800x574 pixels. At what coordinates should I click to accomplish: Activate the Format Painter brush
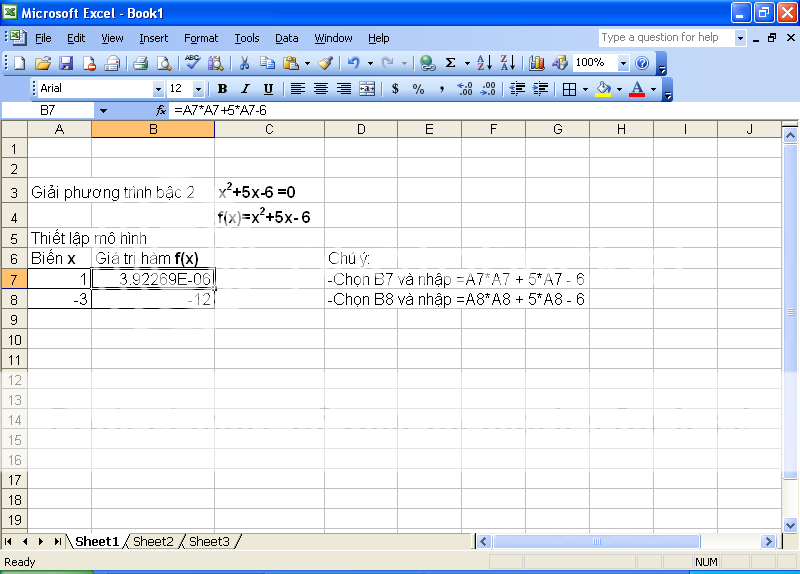click(325, 63)
